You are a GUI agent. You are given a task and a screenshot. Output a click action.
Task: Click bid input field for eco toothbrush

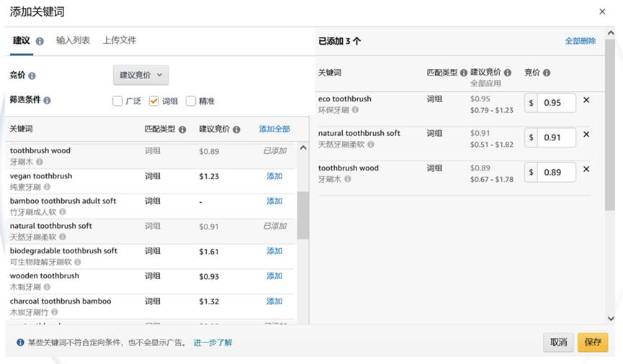tap(557, 103)
